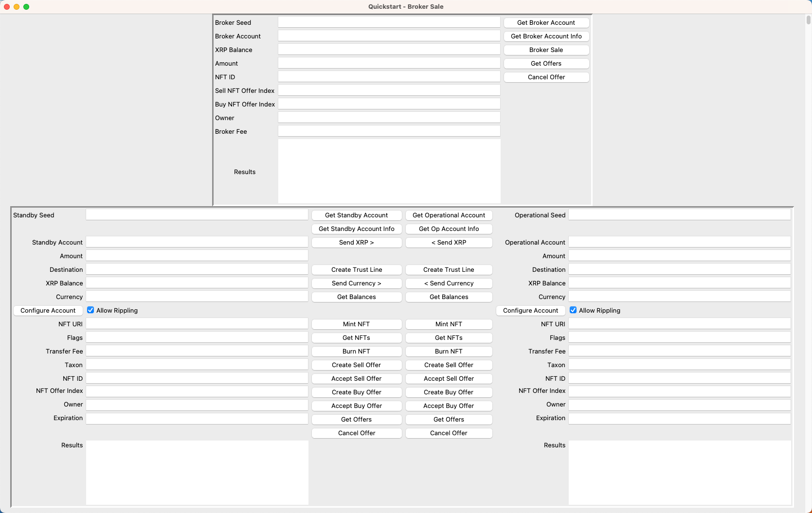Image resolution: width=812 pixels, height=513 pixels.
Task: Click inside the broker Results text area
Action: coord(389,170)
